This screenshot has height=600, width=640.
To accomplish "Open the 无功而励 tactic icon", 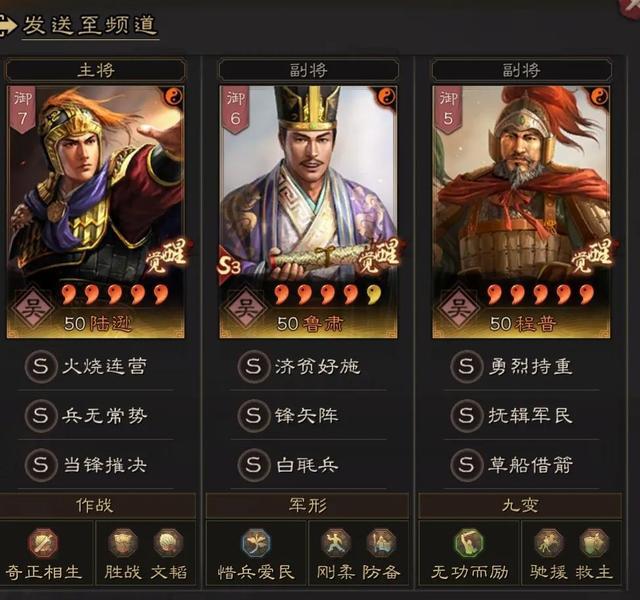I will (x=469, y=543).
